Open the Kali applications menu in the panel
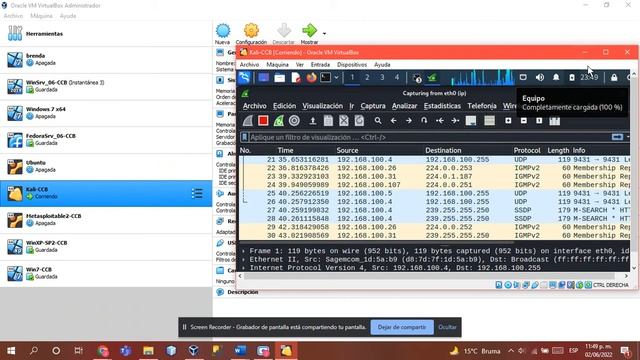Screen dimensions: 640x360 pos(244,78)
